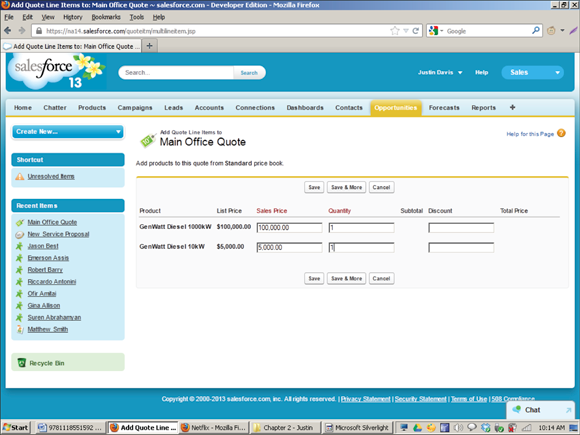Click the Salesforce Search button
Image resolution: width=580 pixels, height=435 pixels.
249,72
